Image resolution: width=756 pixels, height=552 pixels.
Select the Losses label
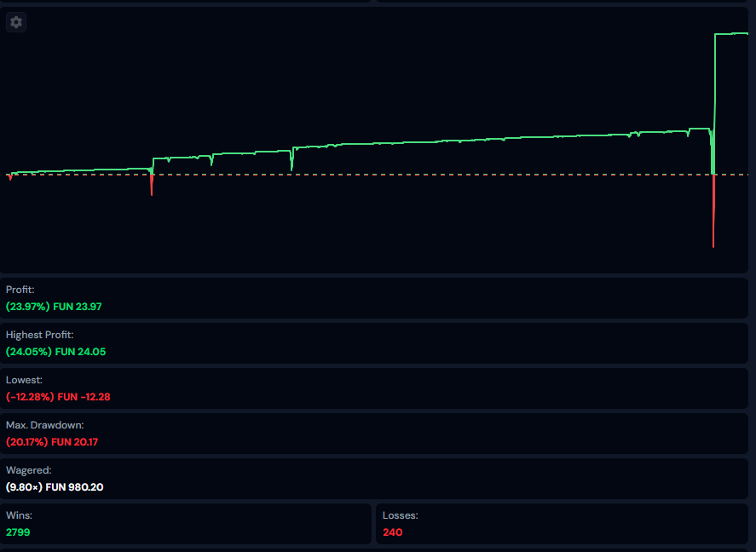(x=400, y=515)
